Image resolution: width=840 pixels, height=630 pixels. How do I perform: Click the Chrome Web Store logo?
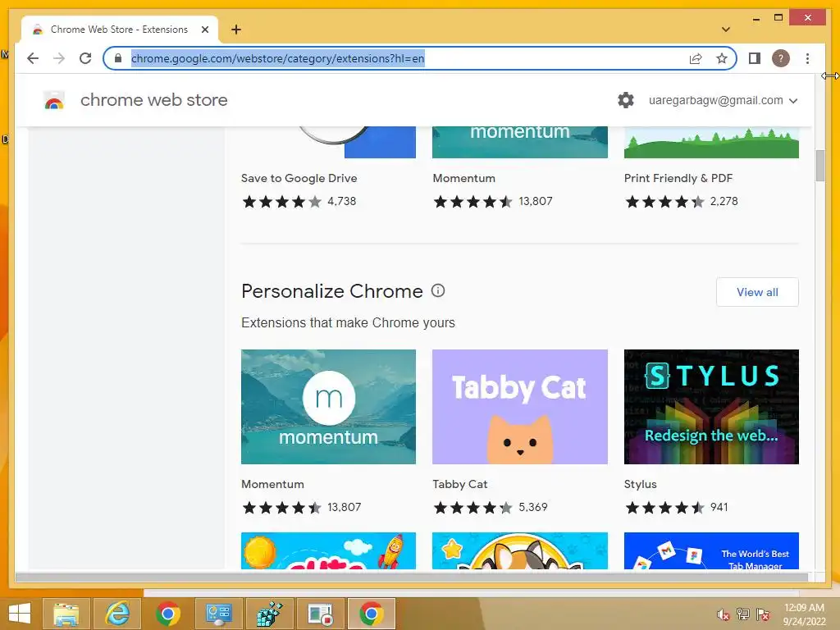click(54, 100)
